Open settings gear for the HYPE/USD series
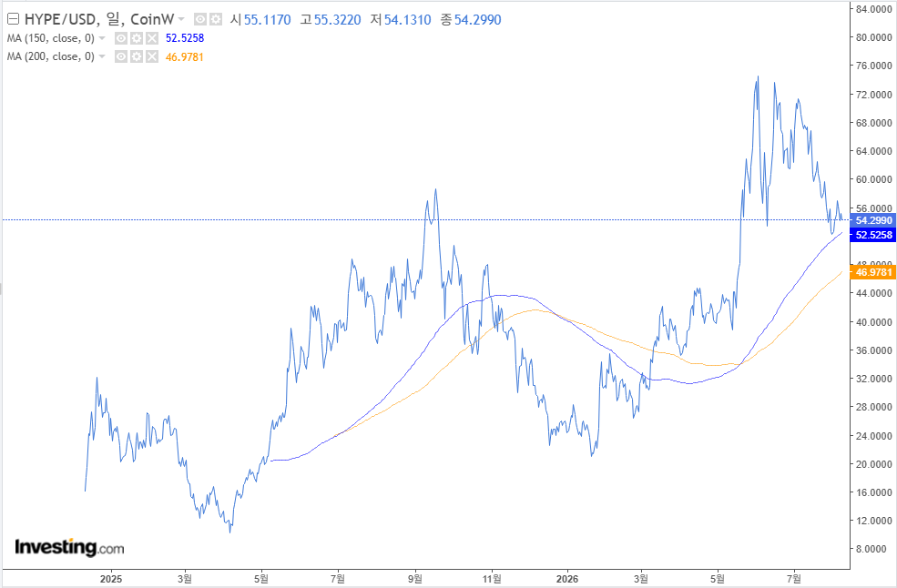Screen dimensions: 897x588 pos(216,19)
